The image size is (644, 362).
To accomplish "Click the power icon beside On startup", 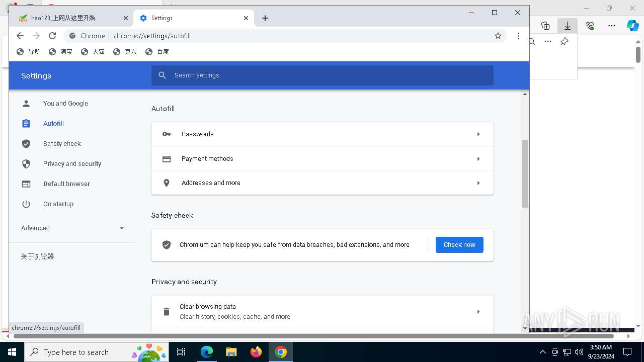I will tap(26, 204).
